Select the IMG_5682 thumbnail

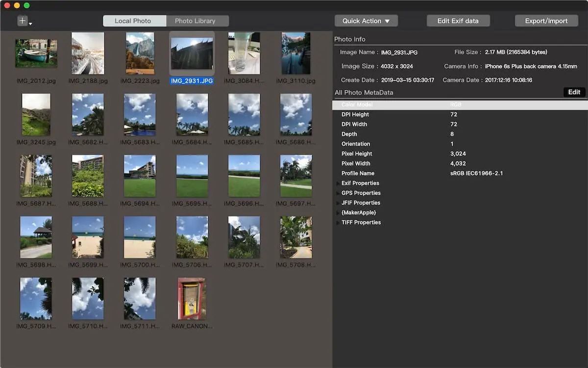pyautogui.click(x=88, y=115)
